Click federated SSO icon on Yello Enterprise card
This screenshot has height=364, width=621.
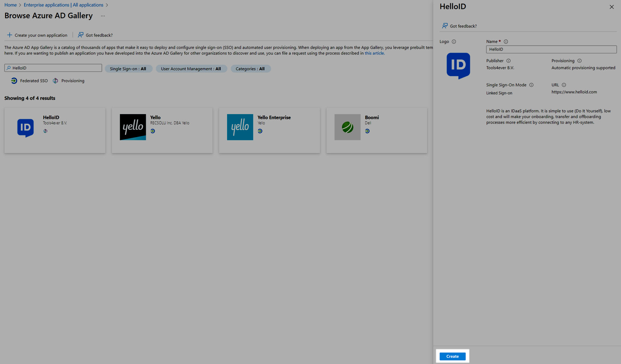point(260,131)
